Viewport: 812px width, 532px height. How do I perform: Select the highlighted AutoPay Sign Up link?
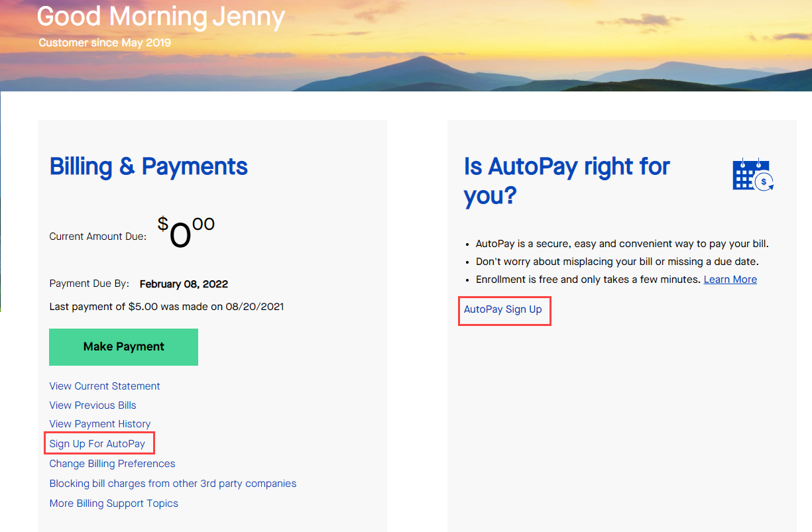coord(504,310)
